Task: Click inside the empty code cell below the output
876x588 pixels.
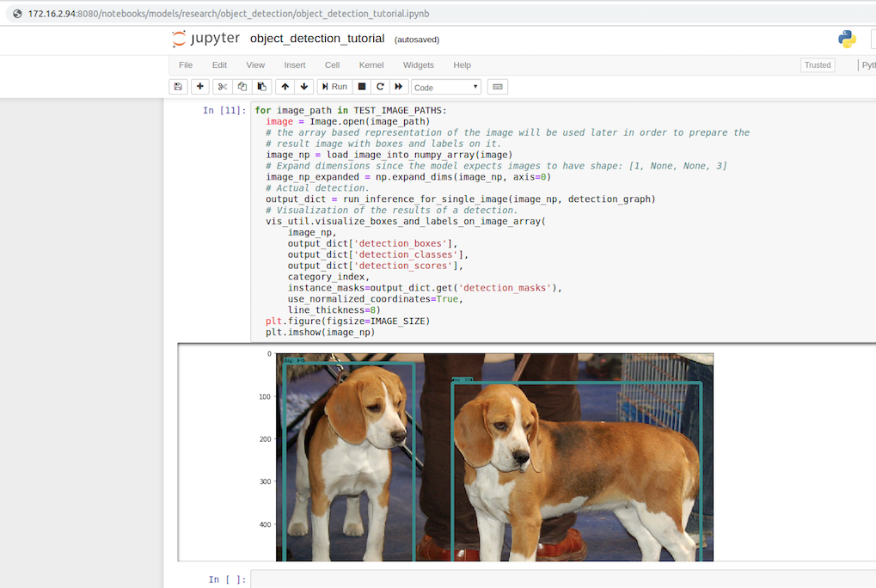Action: pyautogui.click(x=516, y=579)
